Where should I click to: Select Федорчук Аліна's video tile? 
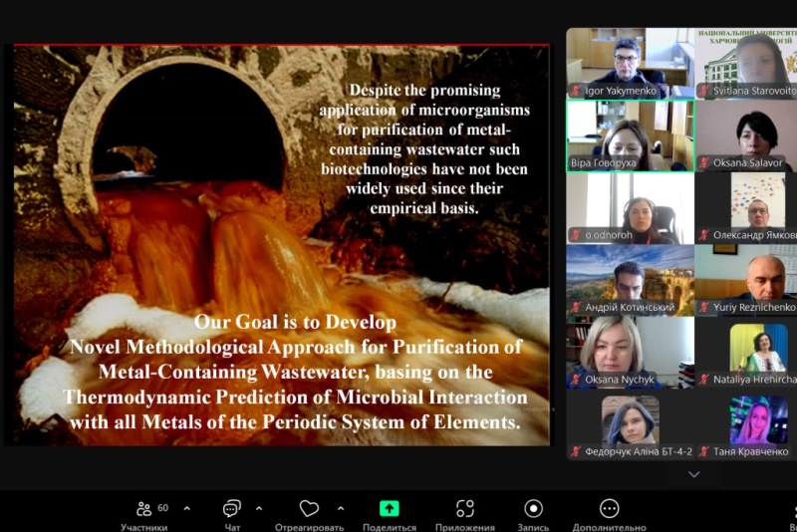(x=630, y=421)
